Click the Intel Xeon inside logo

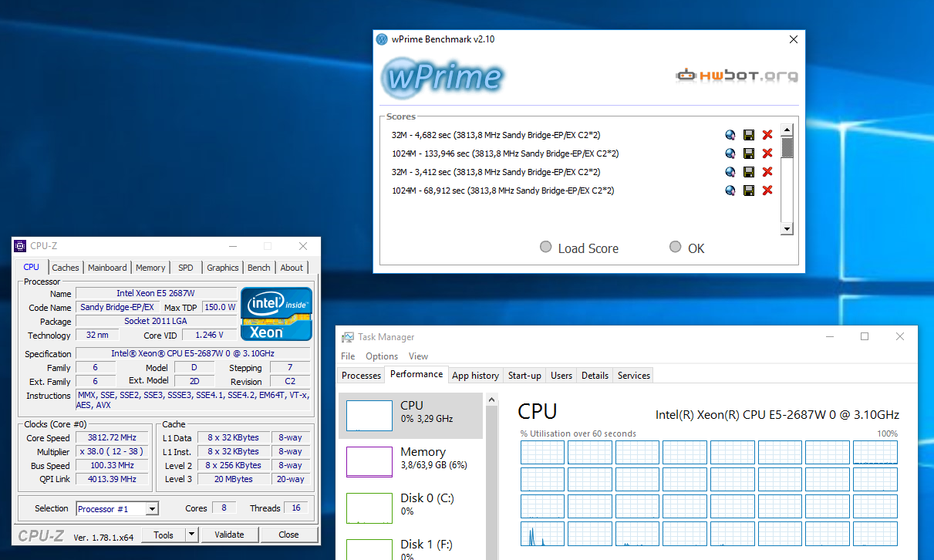(276, 313)
